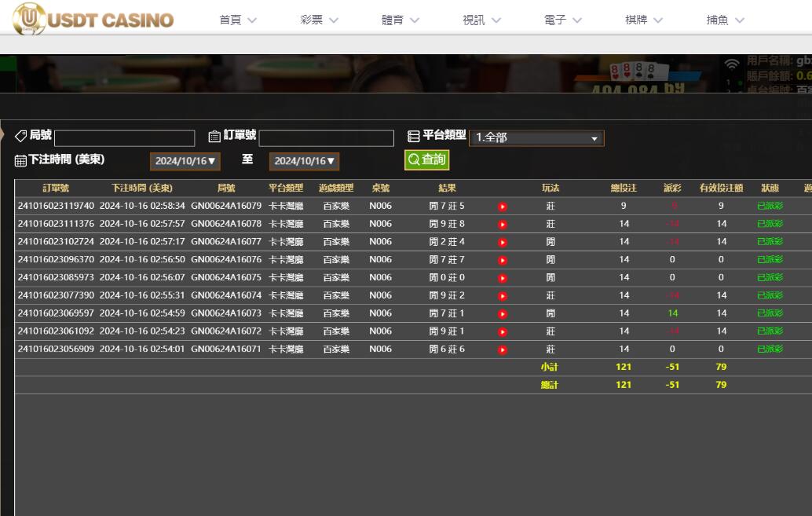The height and width of the screenshot is (516, 812).
Task: Open replay icon for round GN00624A16077
Action: [503, 242]
